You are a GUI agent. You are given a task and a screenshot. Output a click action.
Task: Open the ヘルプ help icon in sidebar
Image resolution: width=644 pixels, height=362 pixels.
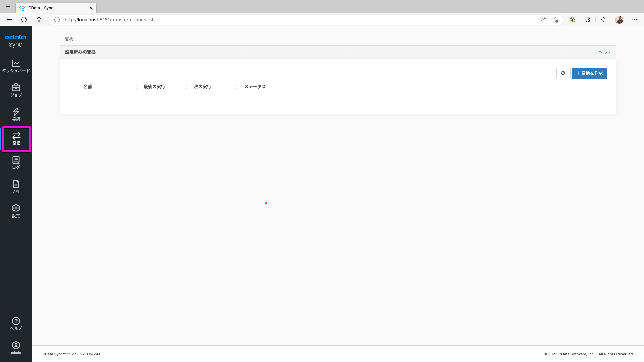click(x=16, y=324)
